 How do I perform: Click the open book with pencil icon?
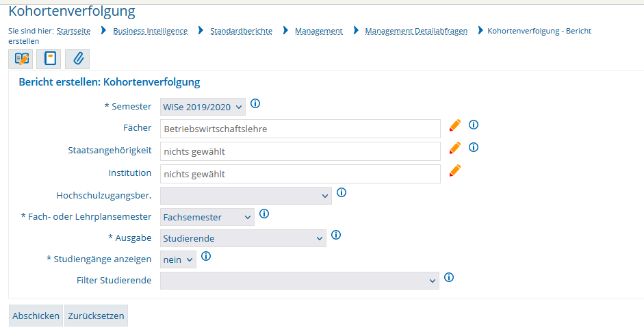[x=21, y=59]
